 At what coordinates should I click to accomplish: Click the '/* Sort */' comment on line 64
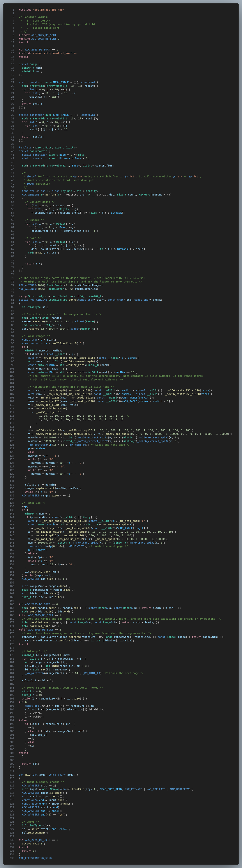pyautogui.click(x=33, y=238)
